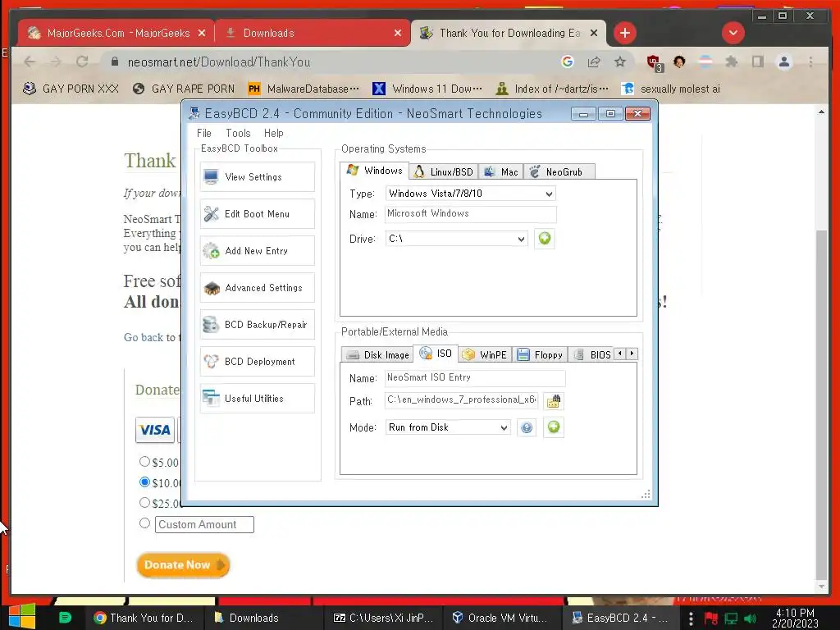Toggle the Chrome side panel icon
The width and height of the screenshot is (840, 630).
pyautogui.click(x=757, y=62)
